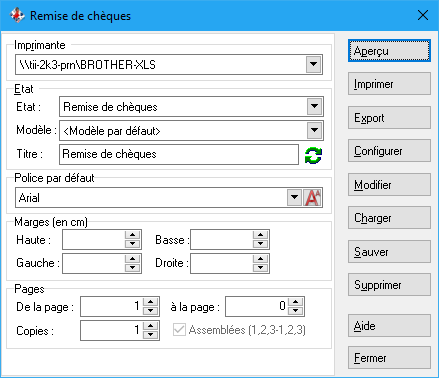Increase the Haute margin with up arrow
The image size is (439, 378).
tap(133, 235)
